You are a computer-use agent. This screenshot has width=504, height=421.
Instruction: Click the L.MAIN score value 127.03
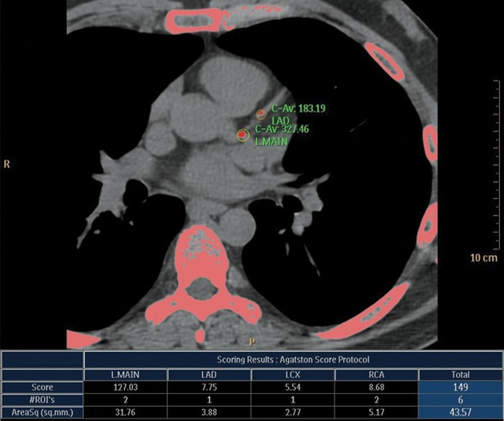(x=125, y=387)
